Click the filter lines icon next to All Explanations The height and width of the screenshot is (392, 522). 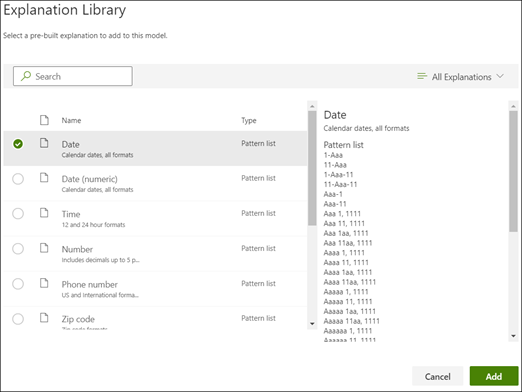point(422,76)
